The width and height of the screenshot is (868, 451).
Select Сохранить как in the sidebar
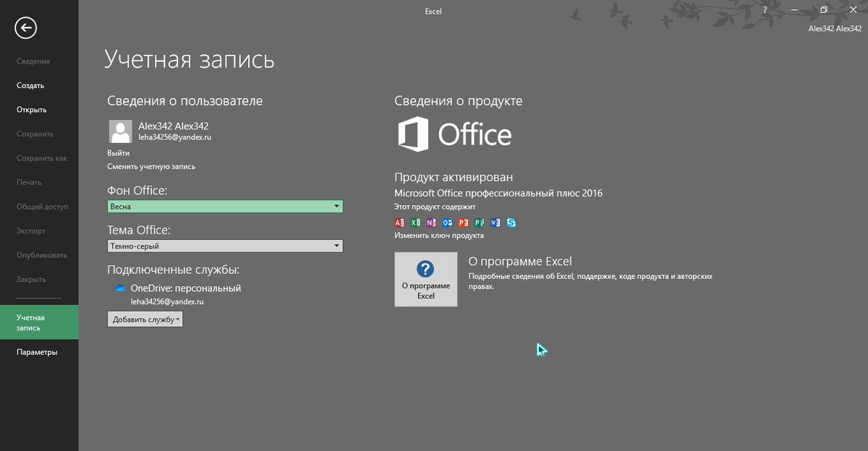41,158
